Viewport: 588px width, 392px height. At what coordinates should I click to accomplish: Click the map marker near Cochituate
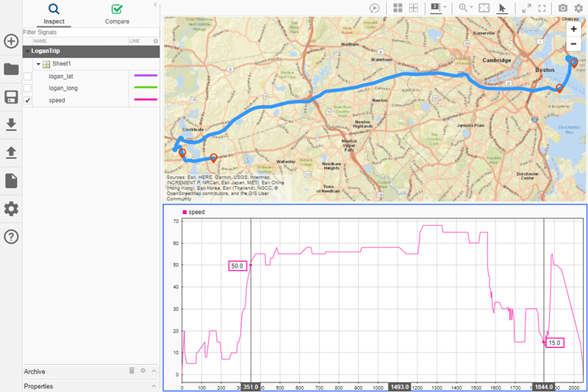[182, 153]
